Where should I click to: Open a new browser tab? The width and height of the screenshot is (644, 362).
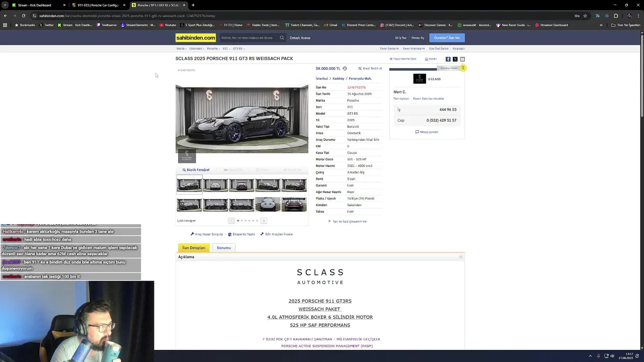point(193,5)
